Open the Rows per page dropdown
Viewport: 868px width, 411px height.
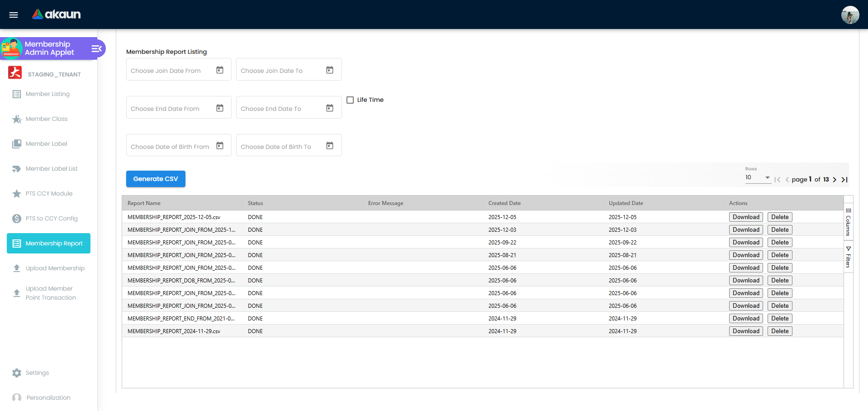point(758,178)
